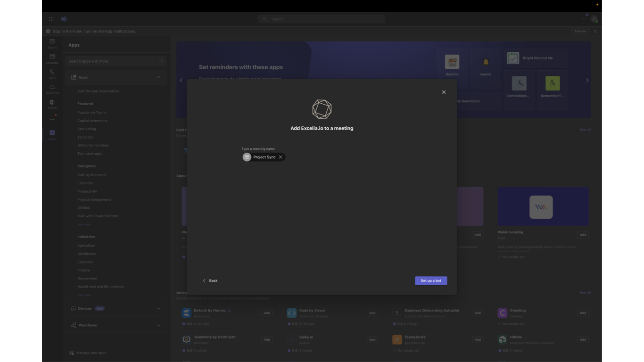Open the Crewting app icon
This screenshot has width=644, height=362.
502,313
